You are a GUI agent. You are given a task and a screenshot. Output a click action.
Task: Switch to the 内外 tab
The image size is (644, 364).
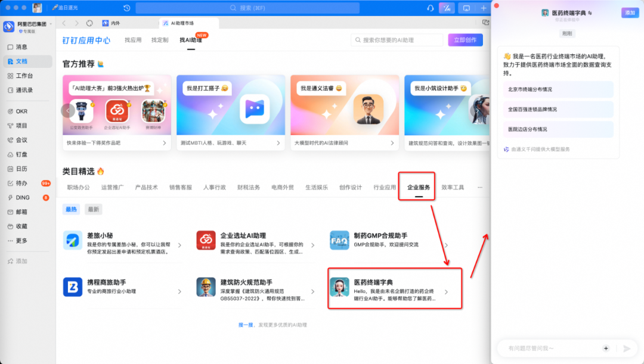[112, 23]
